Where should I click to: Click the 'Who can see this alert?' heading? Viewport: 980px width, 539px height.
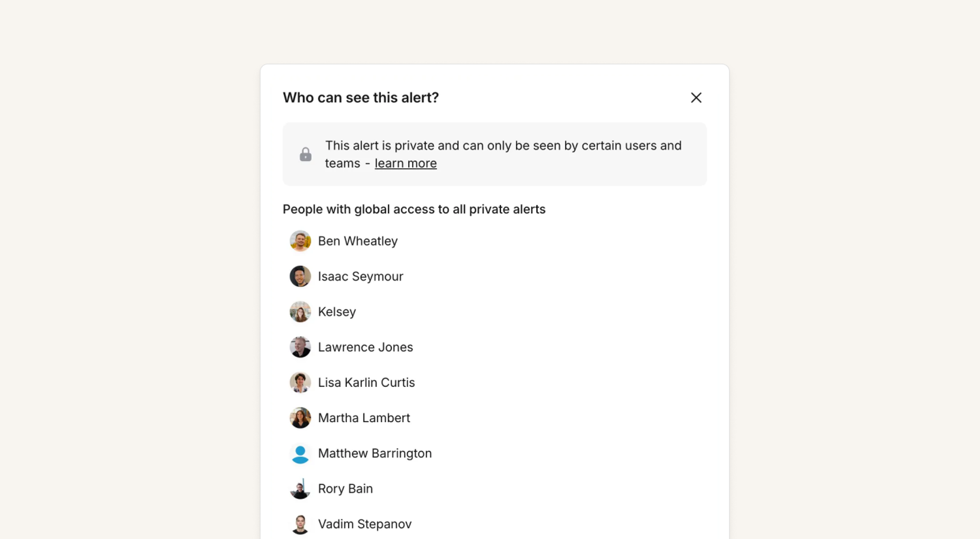[361, 98]
